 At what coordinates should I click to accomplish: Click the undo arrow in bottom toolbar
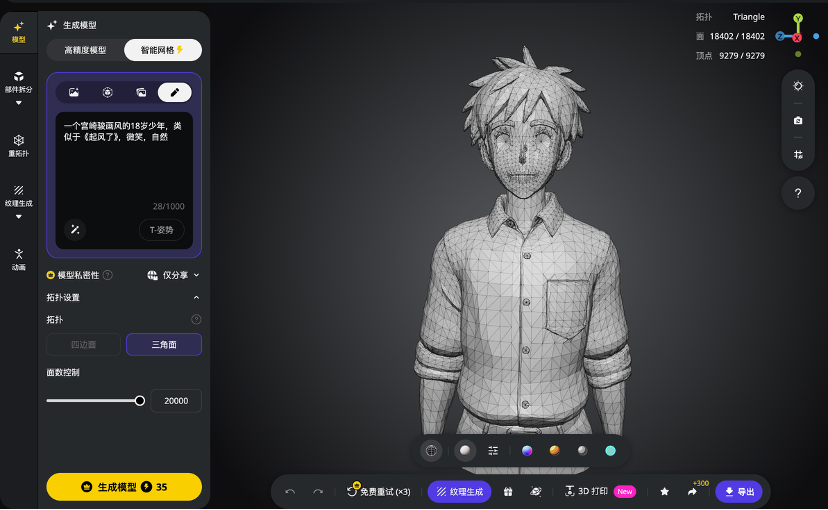click(x=290, y=492)
